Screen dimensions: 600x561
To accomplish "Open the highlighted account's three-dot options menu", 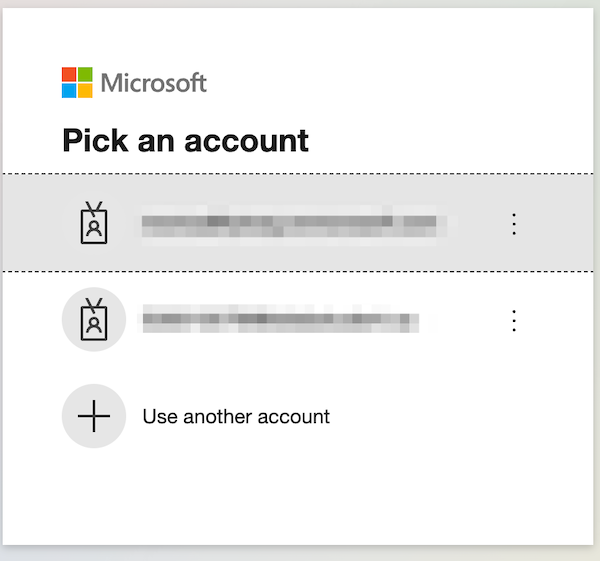I will click(514, 223).
